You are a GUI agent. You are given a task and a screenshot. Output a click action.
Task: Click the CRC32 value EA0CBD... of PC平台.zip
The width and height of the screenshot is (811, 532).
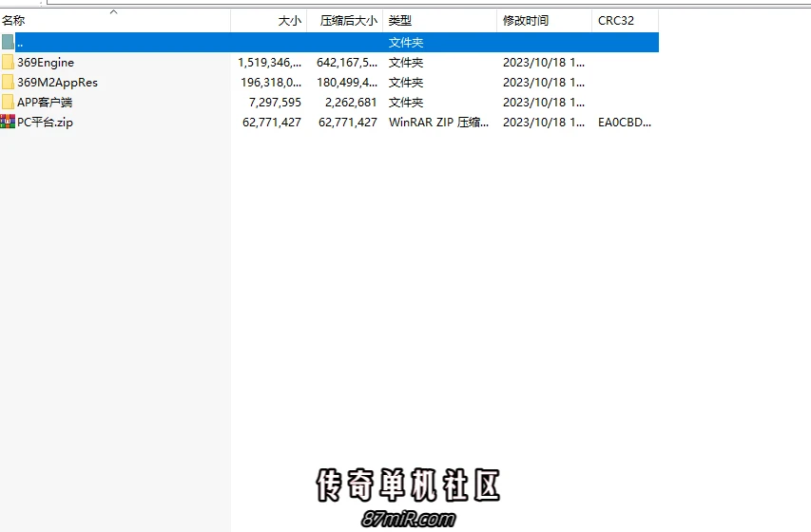tap(625, 123)
